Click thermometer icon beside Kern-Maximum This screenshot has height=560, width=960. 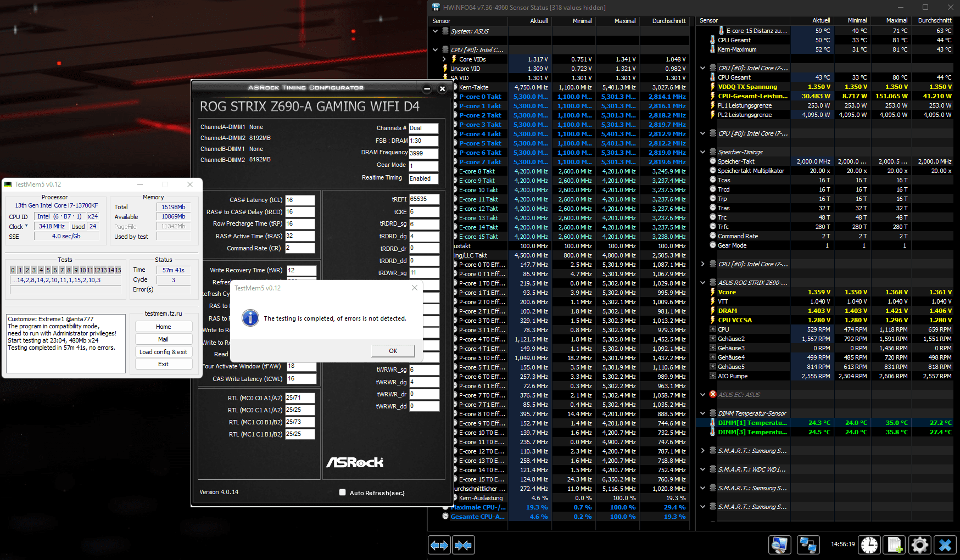pyautogui.click(x=713, y=49)
